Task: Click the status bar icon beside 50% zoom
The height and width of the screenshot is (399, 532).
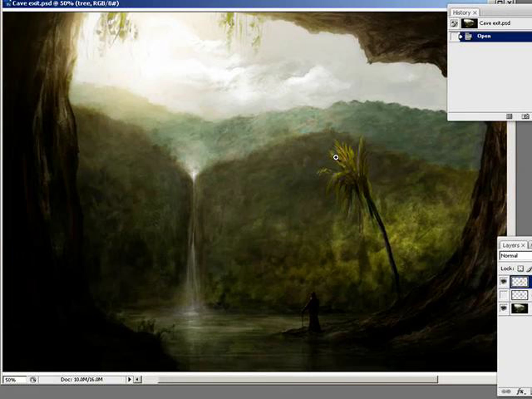Action: click(33, 380)
